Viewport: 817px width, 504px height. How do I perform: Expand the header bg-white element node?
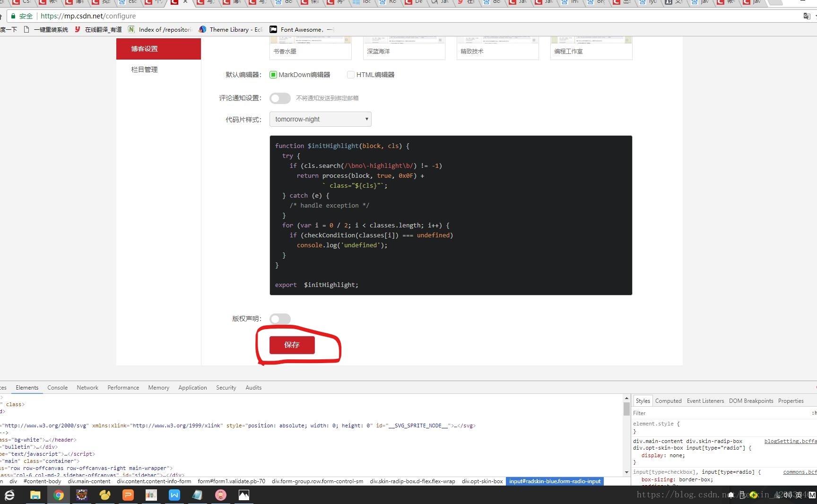pyautogui.click(x=38, y=440)
